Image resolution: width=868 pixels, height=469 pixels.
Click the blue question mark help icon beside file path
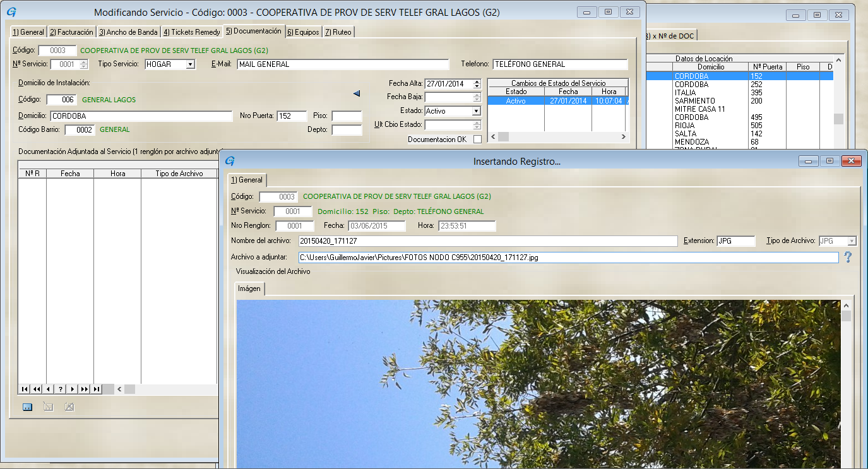point(848,257)
